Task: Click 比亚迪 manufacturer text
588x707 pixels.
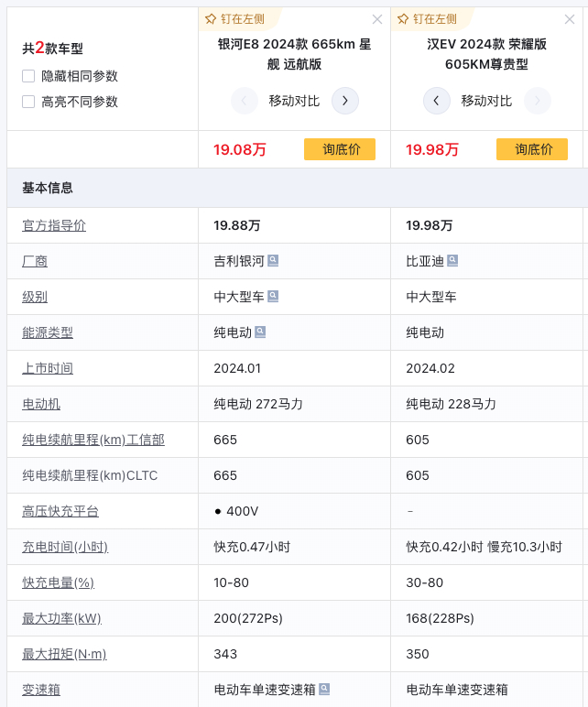Action: tap(425, 261)
